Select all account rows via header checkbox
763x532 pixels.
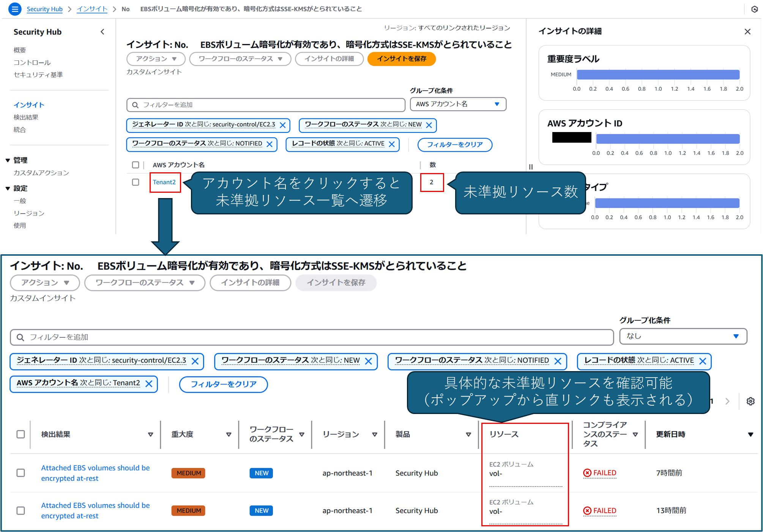coord(135,165)
